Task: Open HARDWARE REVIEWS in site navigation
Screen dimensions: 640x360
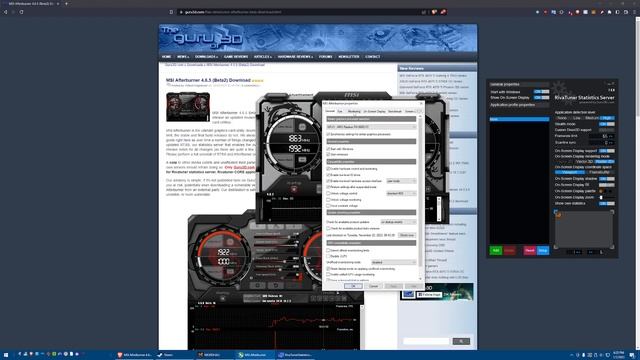Action: pos(296,57)
